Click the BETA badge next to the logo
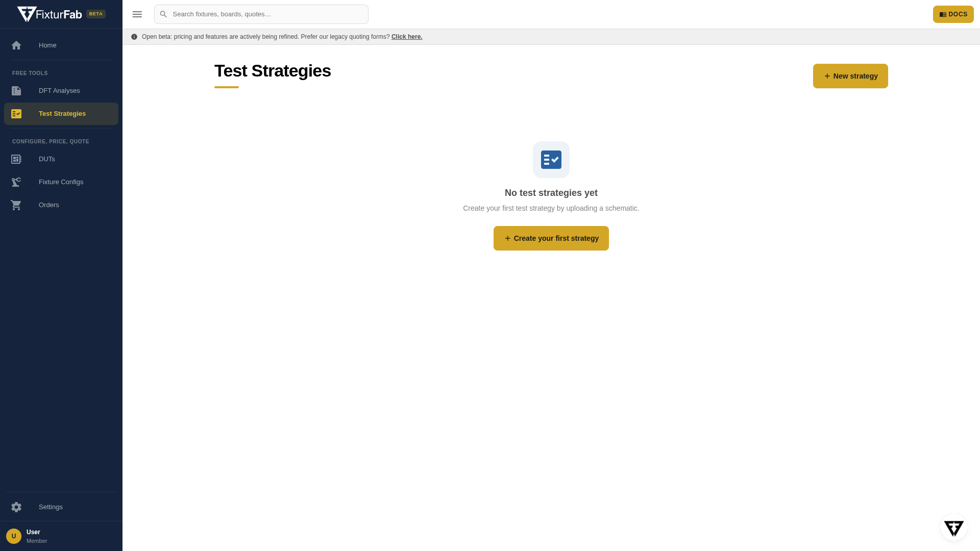 pyautogui.click(x=96, y=14)
